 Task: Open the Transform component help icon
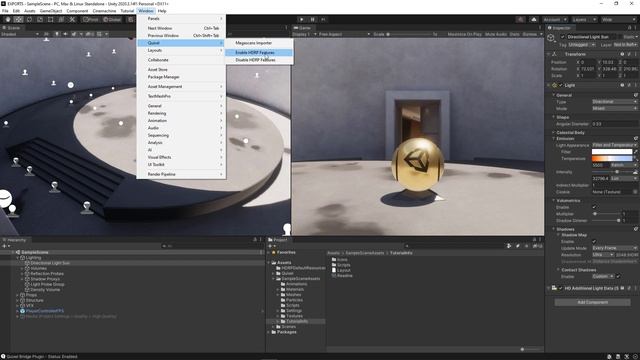pos(622,54)
